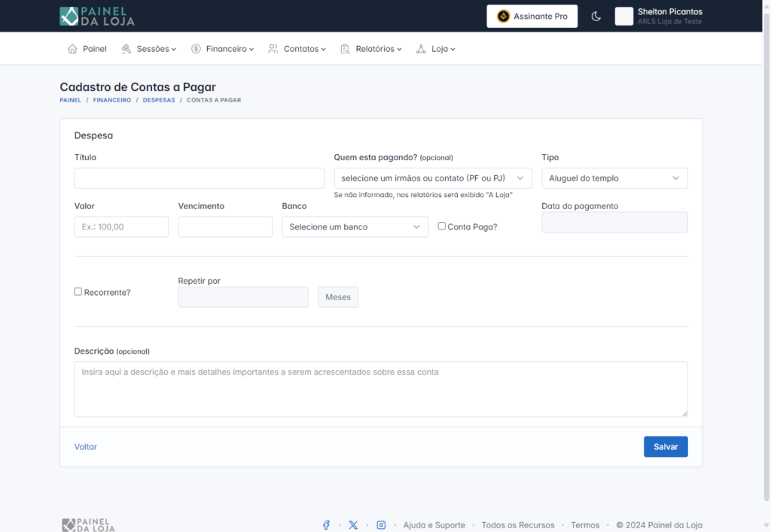Viewport: 771px width, 532px height.
Task: Expand the Sessões menu chevron
Action: [174, 49]
